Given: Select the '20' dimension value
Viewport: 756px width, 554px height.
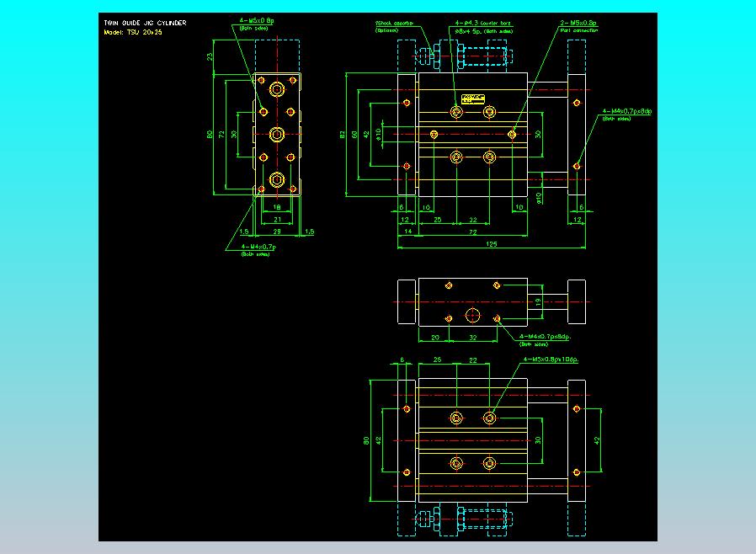Looking at the screenshot, I should [x=435, y=338].
